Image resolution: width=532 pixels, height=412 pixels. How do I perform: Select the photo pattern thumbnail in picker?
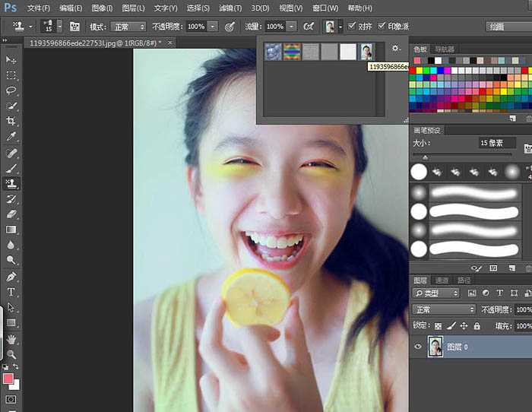(367, 52)
